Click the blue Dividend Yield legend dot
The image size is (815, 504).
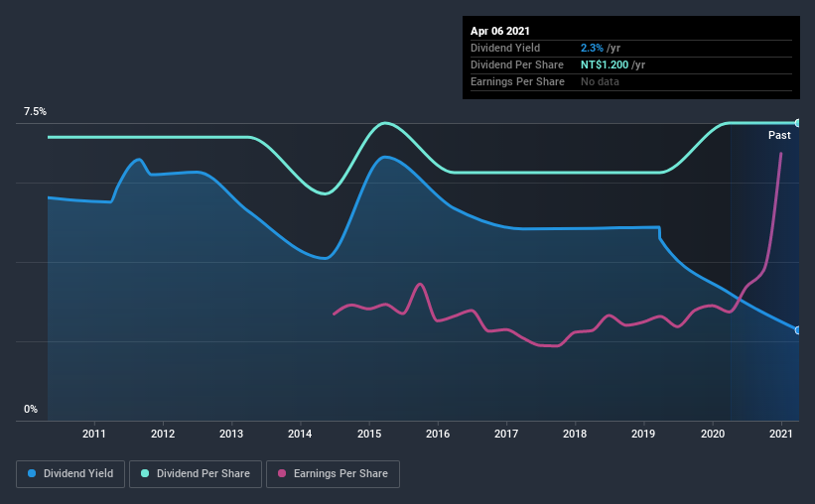pos(32,473)
